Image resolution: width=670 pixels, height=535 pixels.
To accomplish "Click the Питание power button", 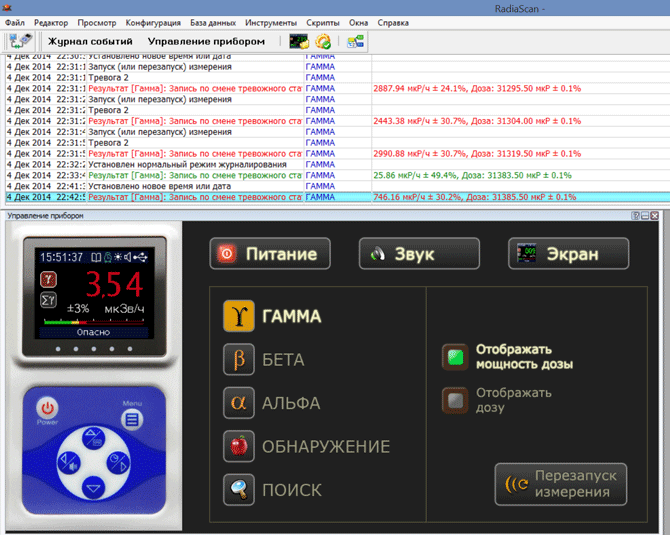I will [270, 254].
